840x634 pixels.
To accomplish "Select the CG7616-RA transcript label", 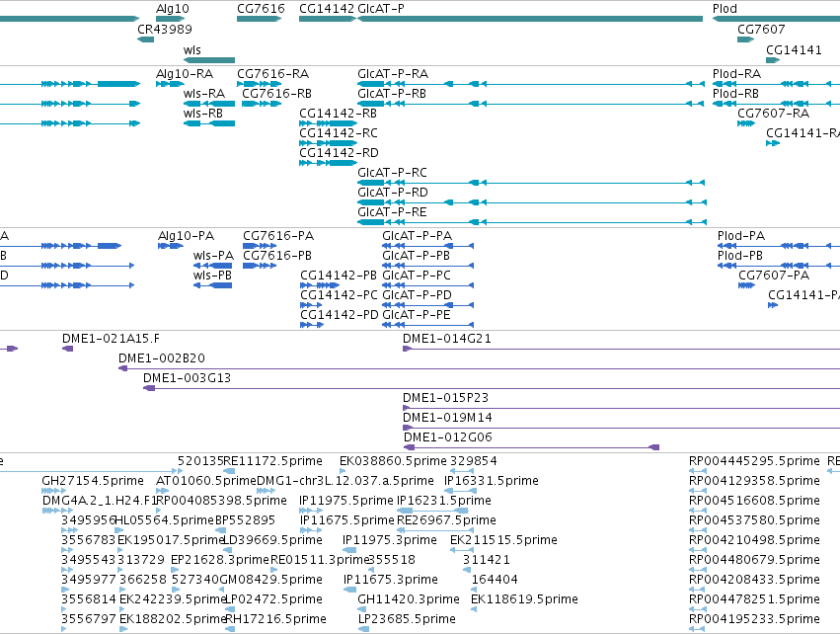I will coord(273,73).
